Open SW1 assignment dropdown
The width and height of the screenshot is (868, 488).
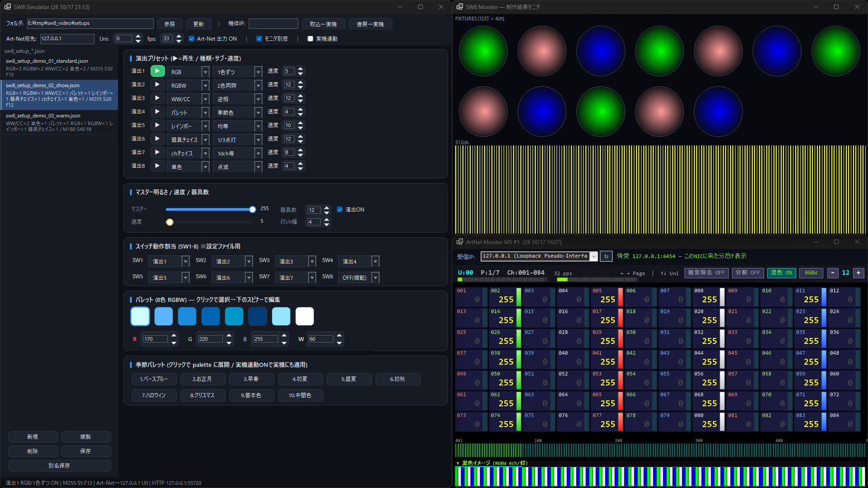pyautogui.click(x=170, y=261)
